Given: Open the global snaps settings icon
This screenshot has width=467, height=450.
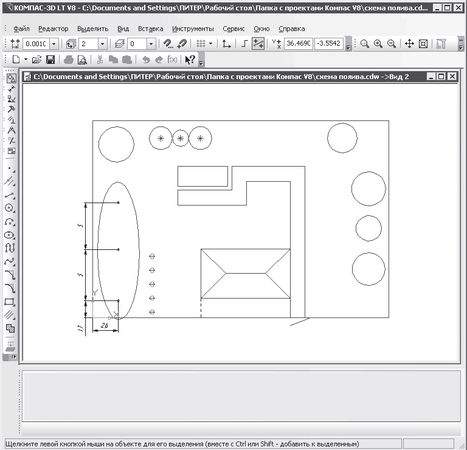Looking at the screenshot, I should click(x=168, y=44).
